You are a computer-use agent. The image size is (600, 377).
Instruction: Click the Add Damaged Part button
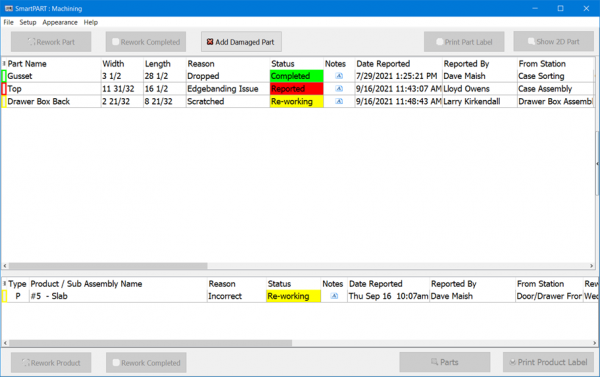(241, 42)
